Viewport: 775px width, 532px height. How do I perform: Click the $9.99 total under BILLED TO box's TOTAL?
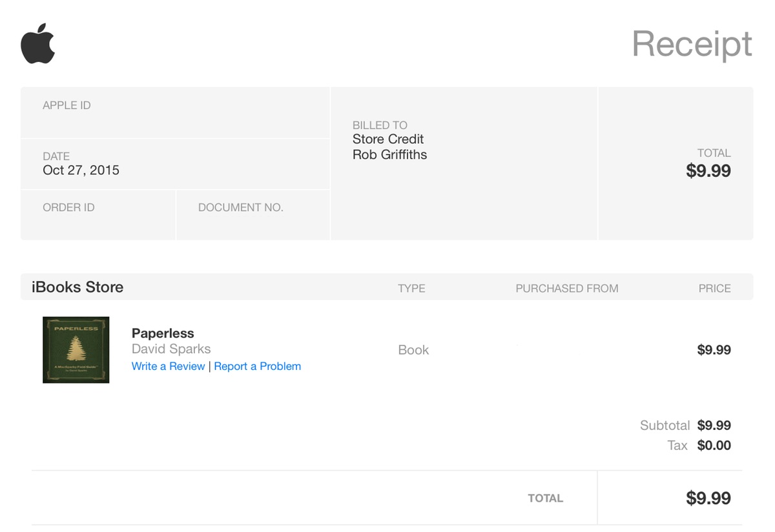(x=708, y=171)
